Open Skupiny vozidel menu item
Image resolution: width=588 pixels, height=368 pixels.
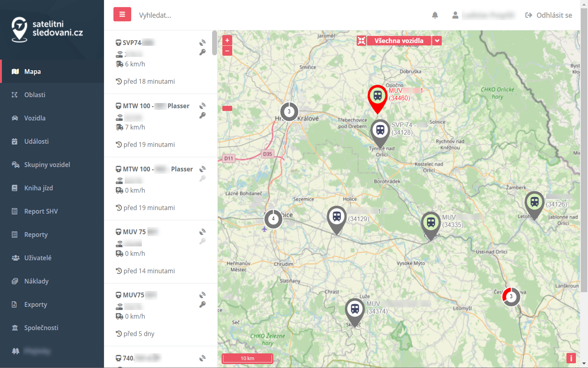point(52,165)
